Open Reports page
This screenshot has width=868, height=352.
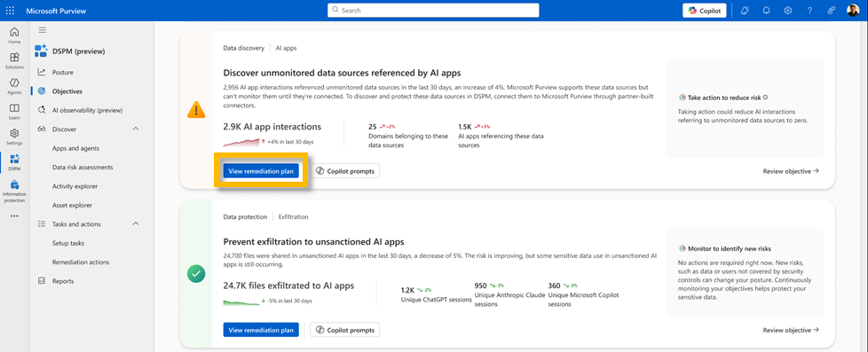point(62,281)
